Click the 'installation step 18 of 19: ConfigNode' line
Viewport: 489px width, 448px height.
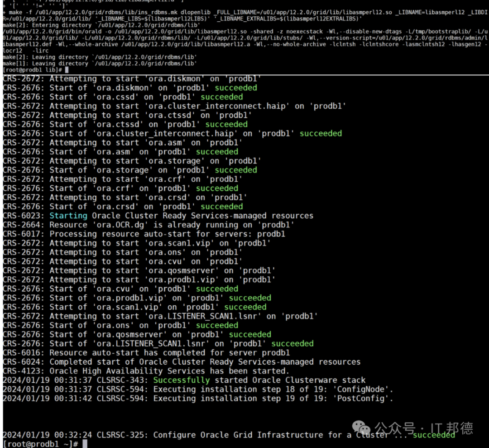point(198,390)
